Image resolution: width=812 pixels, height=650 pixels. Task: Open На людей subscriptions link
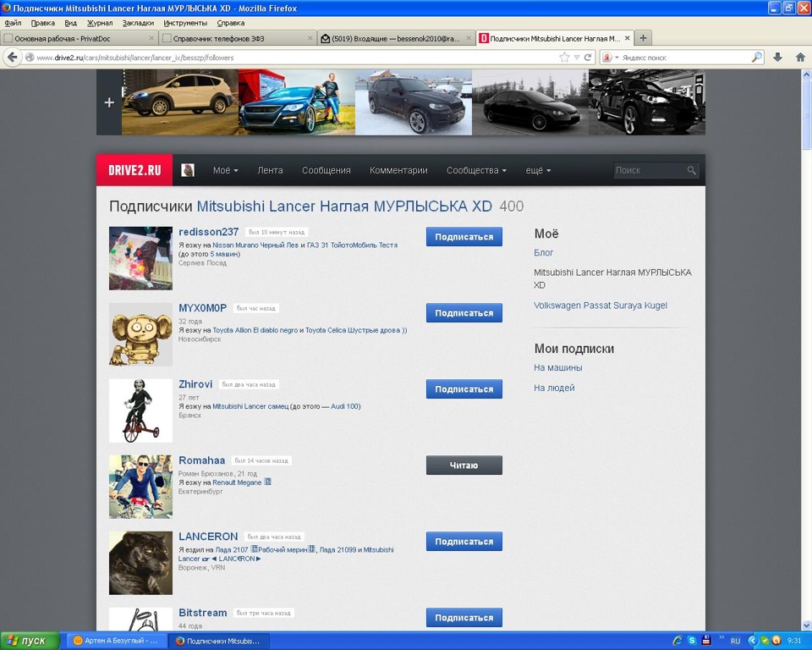[554, 388]
